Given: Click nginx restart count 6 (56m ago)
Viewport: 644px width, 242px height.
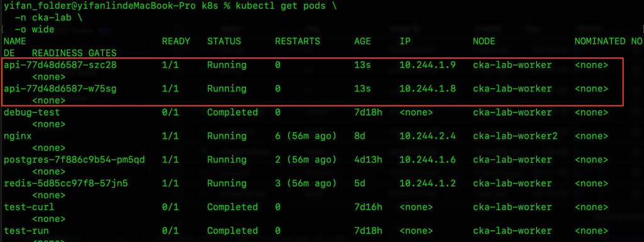Looking at the screenshot, I should point(306,136).
